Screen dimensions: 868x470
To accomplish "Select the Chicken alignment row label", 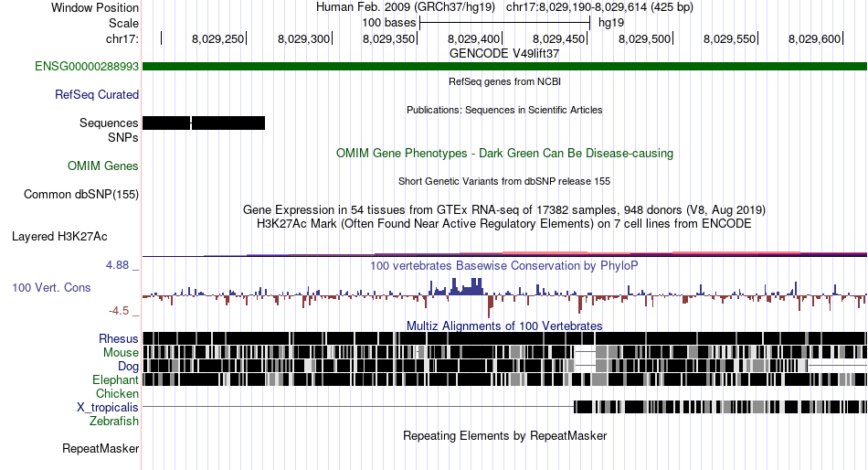I will click(117, 393).
